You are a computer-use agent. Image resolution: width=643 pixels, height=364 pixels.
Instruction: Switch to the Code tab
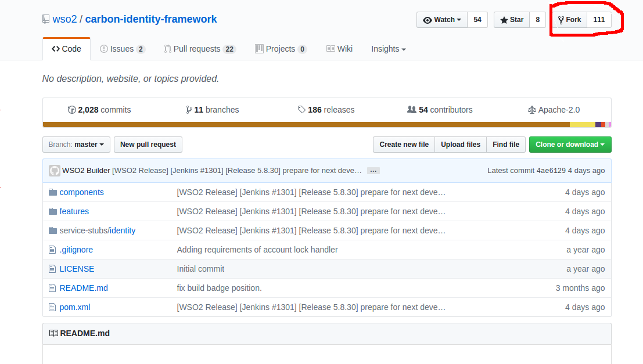click(66, 49)
